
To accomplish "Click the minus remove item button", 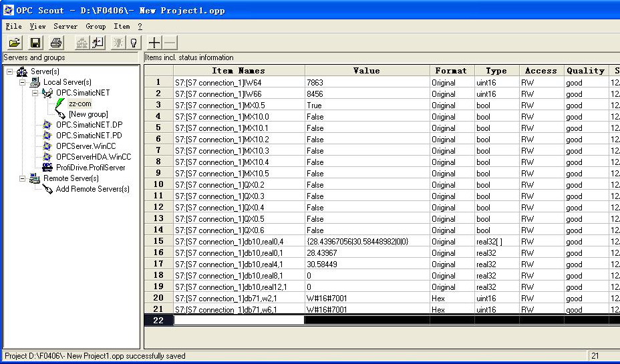I will coord(170,43).
